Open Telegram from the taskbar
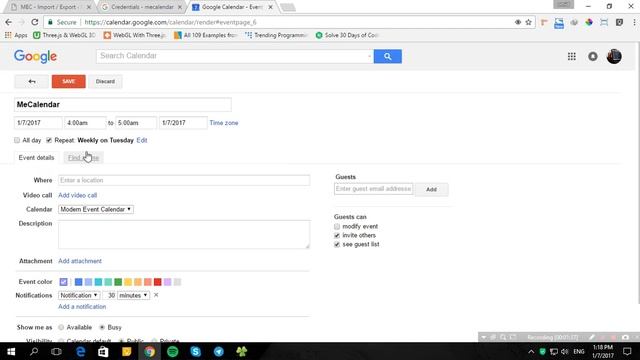640x360 pixels. point(219,351)
